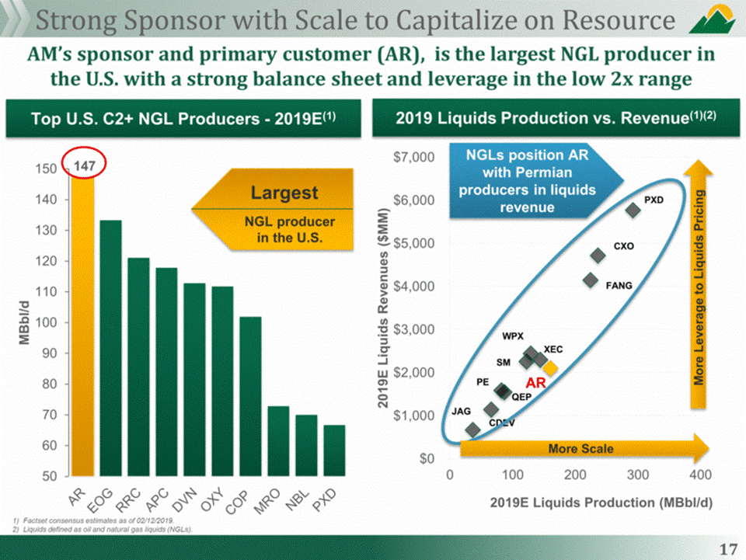Select the yellow AR diamond marker
The height and width of the screenshot is (560, 746).
click(x=550, y=368)
